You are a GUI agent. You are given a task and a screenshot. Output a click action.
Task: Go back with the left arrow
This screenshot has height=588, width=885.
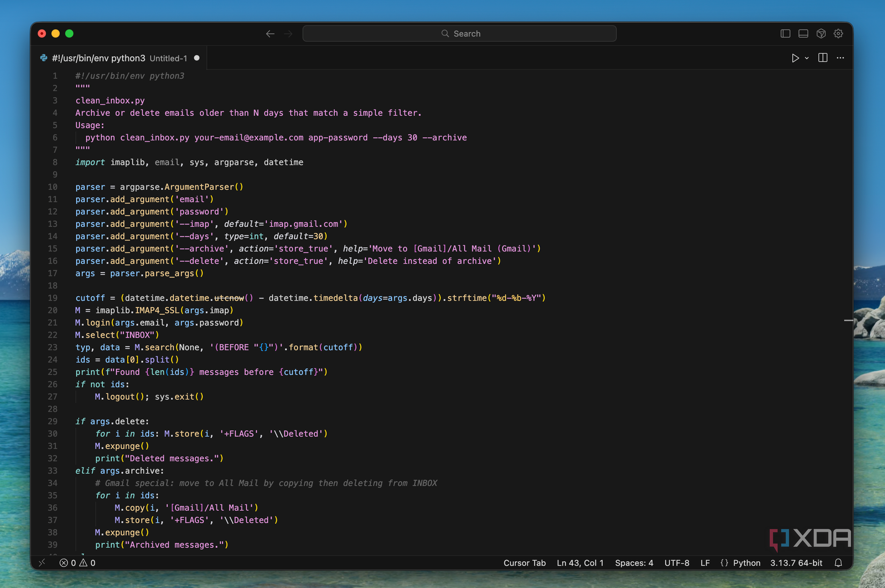pos(270,34)
